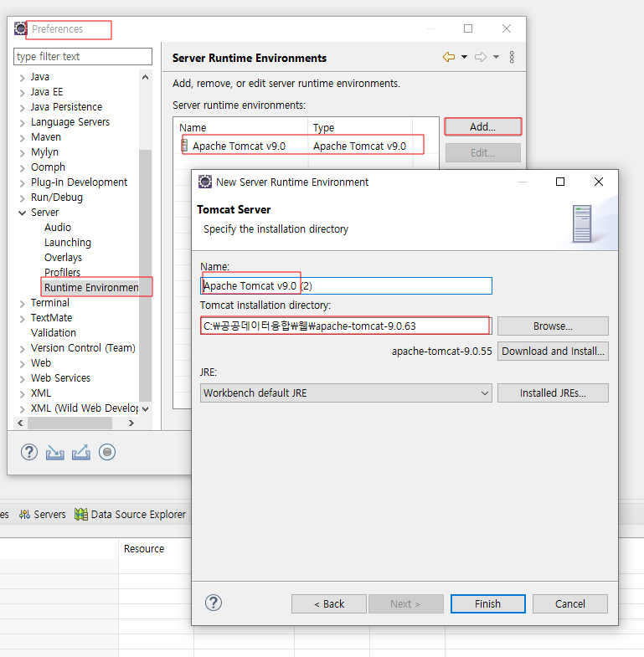644x657 pixels.
Task: Click the import preferences icon
Action: pyautogui.click(x=55, y=453)
